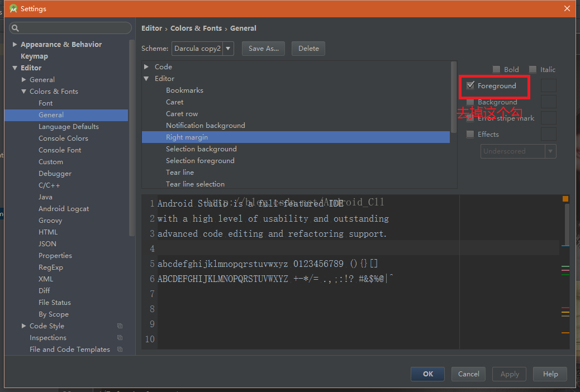The image size is (580, 392).
Task: Select Bookmarks in editor options list
Action: pos(184,90)
